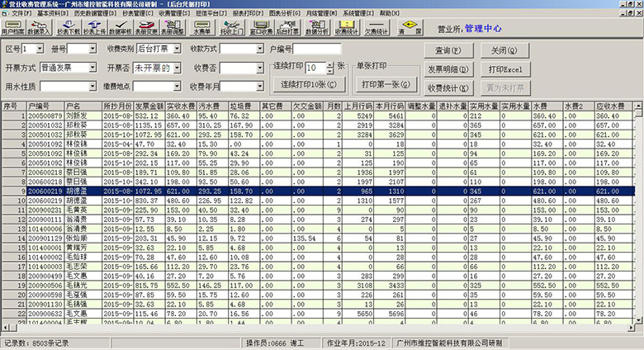Click the 135.54 cell in 欠交金额 column
Screen dimensions: 644x350
(x=307, y=239)
